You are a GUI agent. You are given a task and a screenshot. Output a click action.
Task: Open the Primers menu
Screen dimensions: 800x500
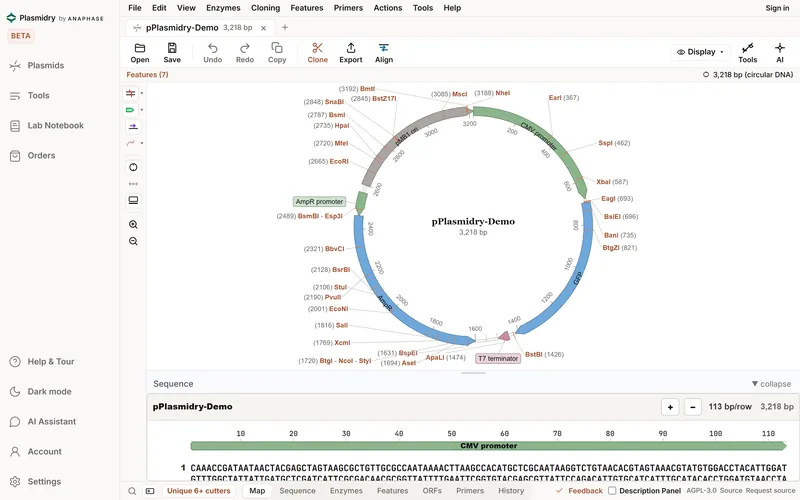click(348, 8)
